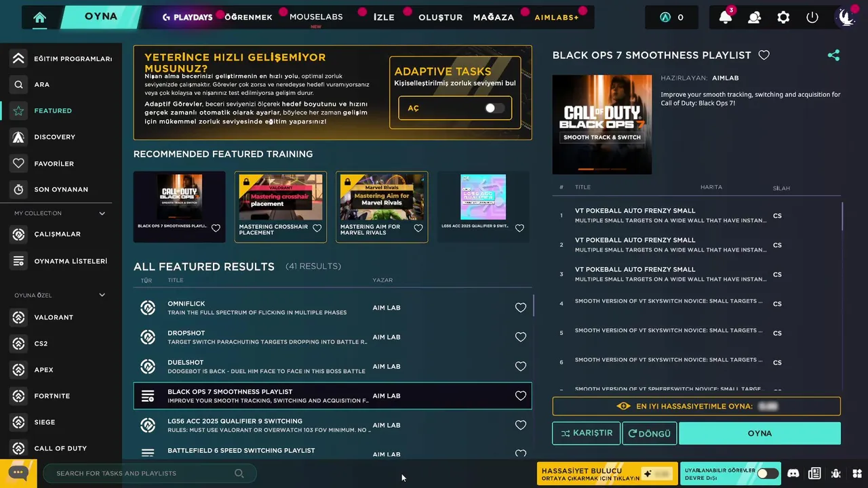
Task: Open Son Oynanan in sidebar
Action: click(61, 189)
